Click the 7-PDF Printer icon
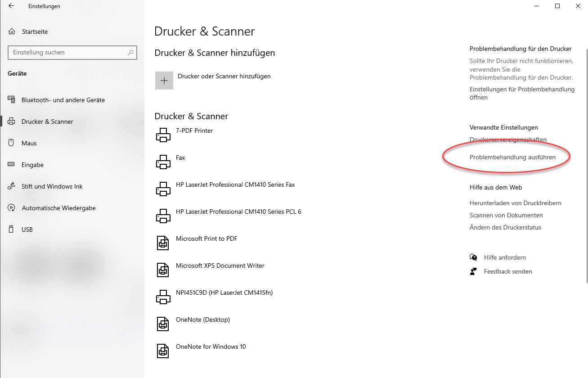 point(163,135)
